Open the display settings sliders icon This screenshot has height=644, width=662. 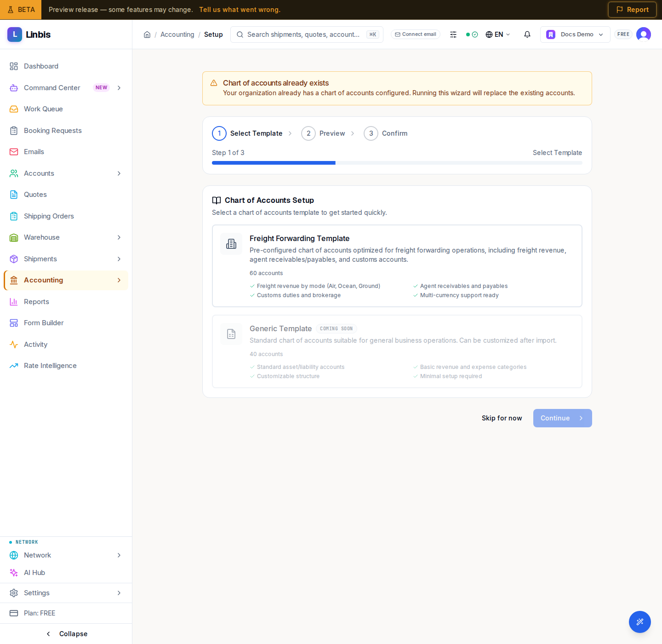click(453, 34)
